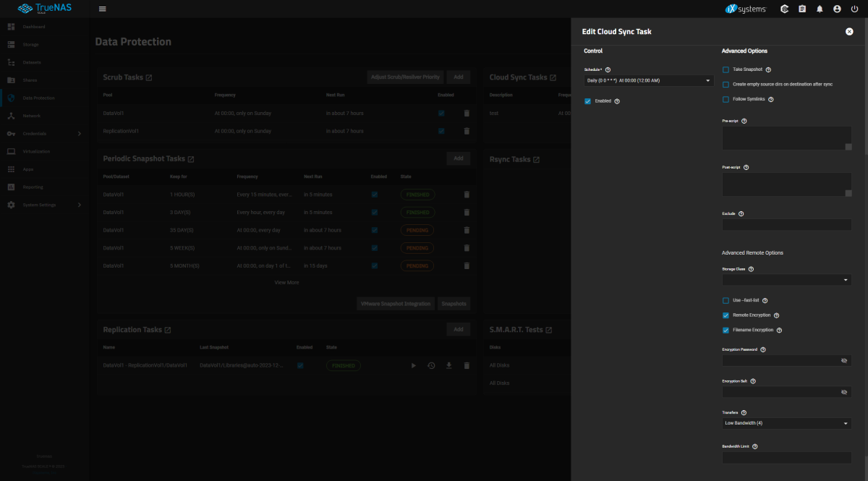The height and width of the screenshot is (481, 868).
Task: Run the replication task with play icon
Action: coord(414,366)
